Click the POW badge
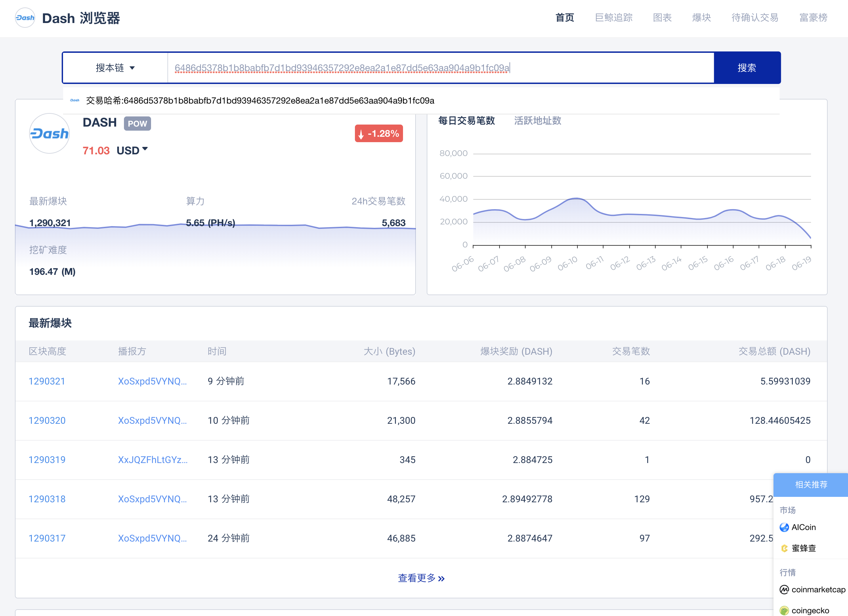Viewport: 848px width, 616px height. coord(137,123)
